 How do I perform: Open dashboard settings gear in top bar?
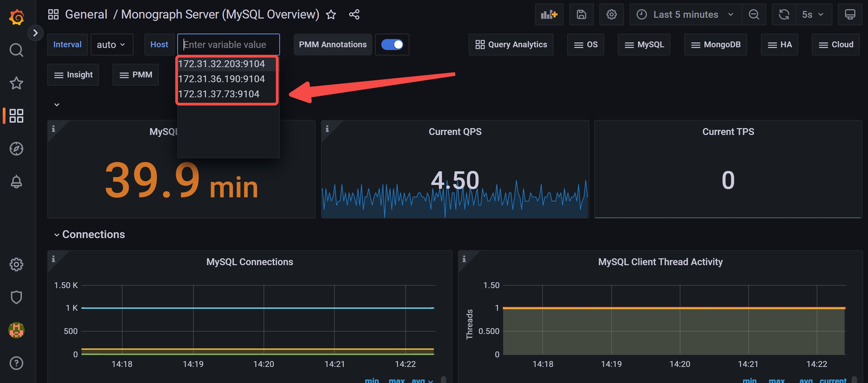click(x=611, y=14)
